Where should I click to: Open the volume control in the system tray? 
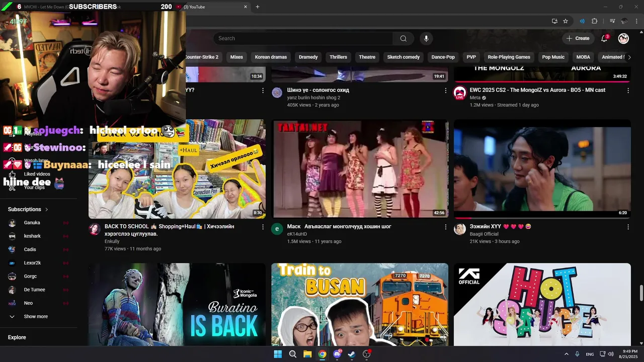[x=610, y=354]
